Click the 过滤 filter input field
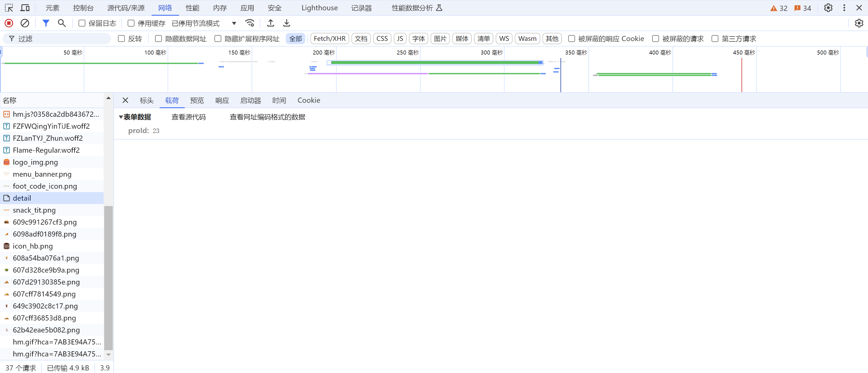 tap(61, 39)
